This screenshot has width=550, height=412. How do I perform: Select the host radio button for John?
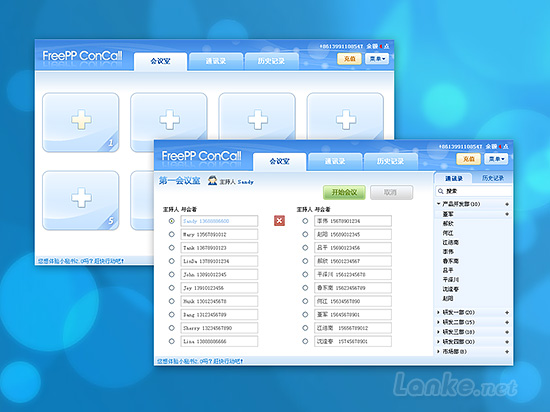[x=172, y=274]
